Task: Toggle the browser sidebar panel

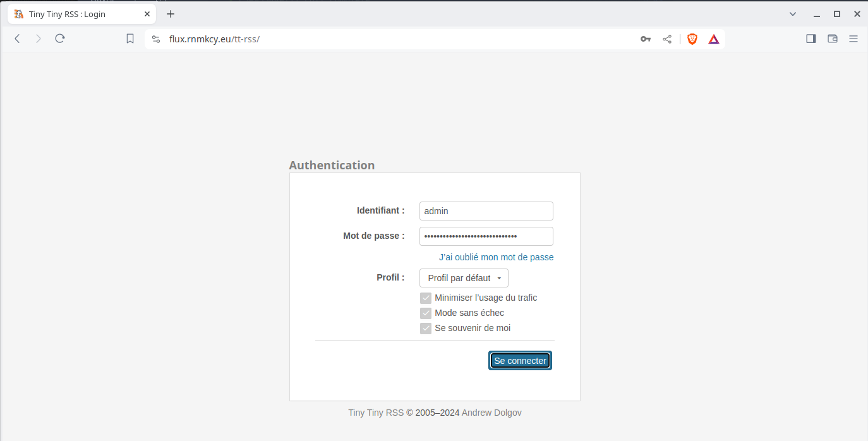Action: click(811, 39)
